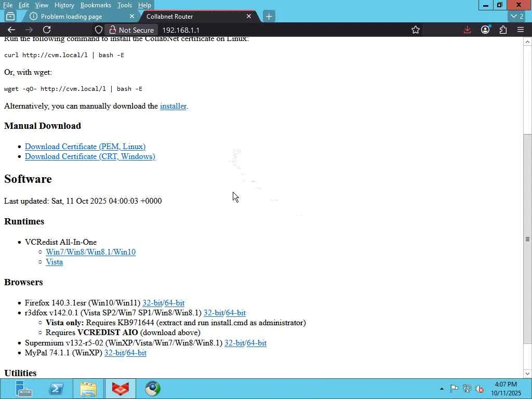532x399 pixels.
Task: Open the View menu
Action: 42,5
